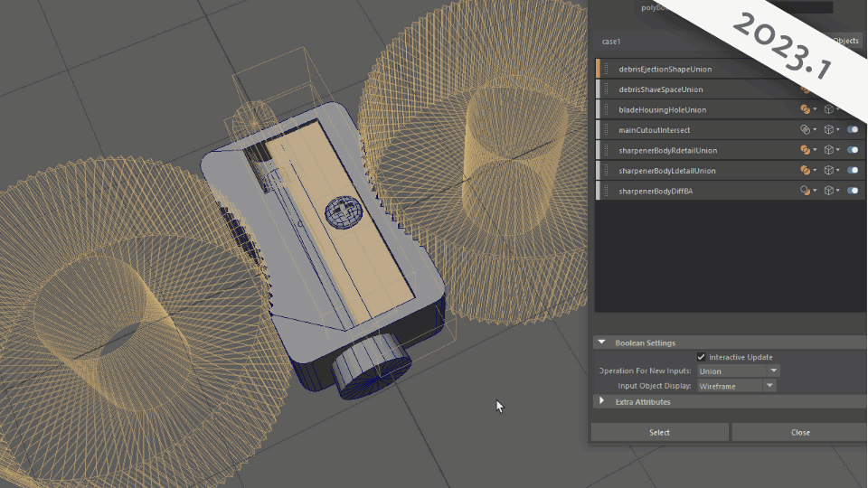The height and width of the screenshot is (488, 868).
Task: Click the mainCutoutIntersect boolean operation icon
Action: click(805, 130)
